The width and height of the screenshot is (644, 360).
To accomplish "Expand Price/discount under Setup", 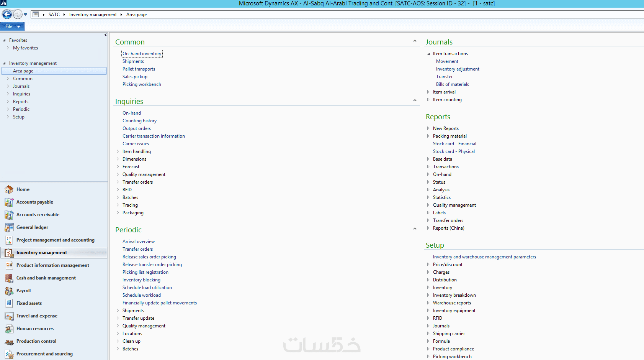I will 428,265.
